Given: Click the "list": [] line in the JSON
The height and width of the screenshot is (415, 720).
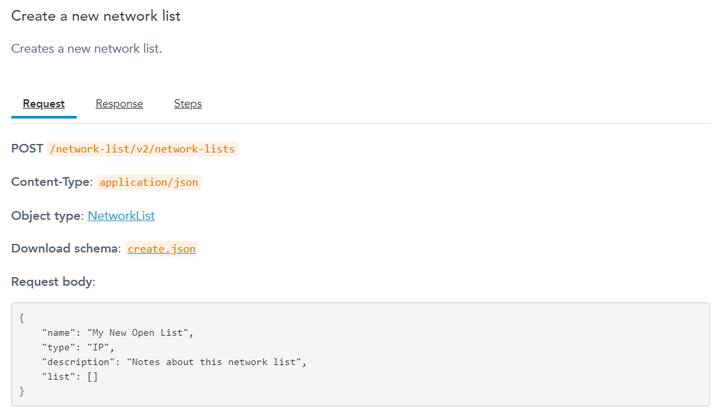Looking at the screenshot, I should 70,377.
